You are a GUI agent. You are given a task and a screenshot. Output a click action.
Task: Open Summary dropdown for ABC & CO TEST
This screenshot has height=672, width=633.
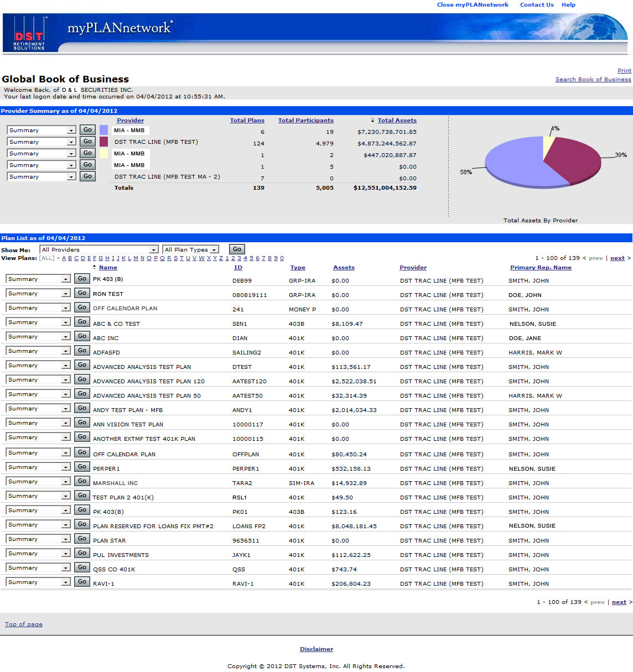click(38, 322)
